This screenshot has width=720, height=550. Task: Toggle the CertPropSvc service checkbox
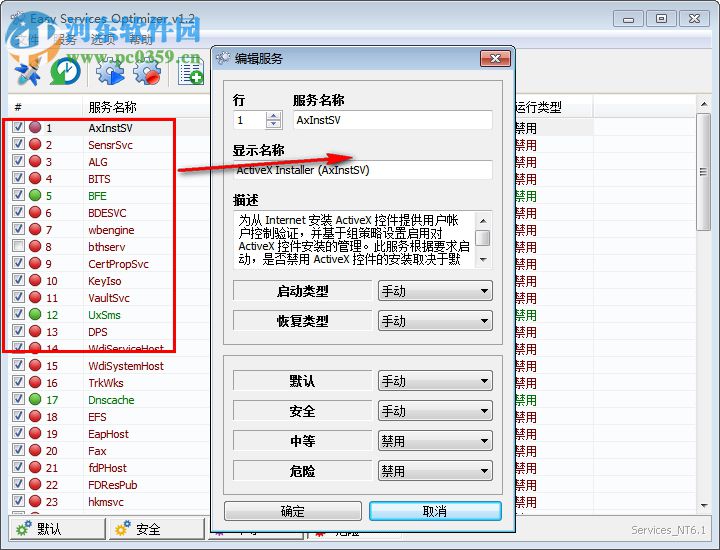tap(18, 263)
